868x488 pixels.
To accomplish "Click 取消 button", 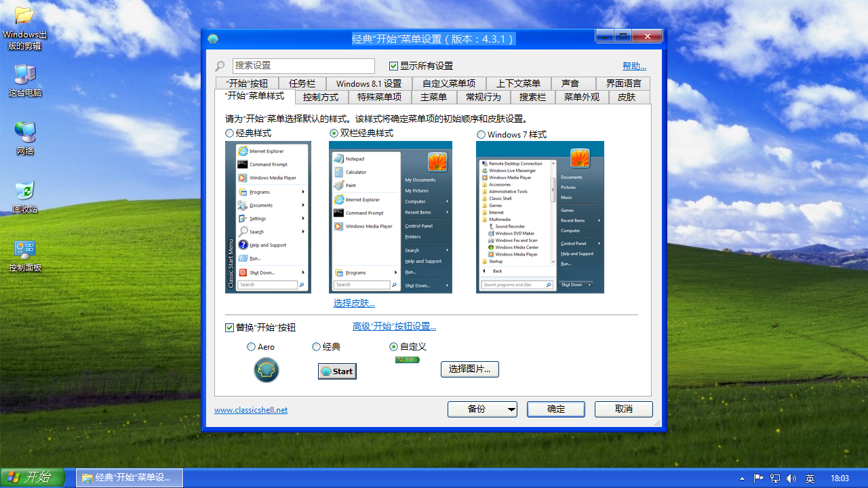I will coord(624,409).
